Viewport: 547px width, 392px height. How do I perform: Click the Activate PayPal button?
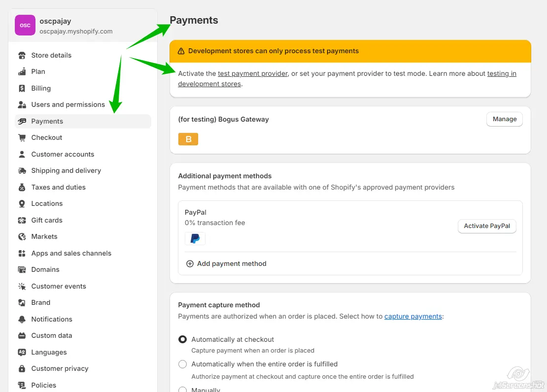pyautogui.click(x=487, y=226)
